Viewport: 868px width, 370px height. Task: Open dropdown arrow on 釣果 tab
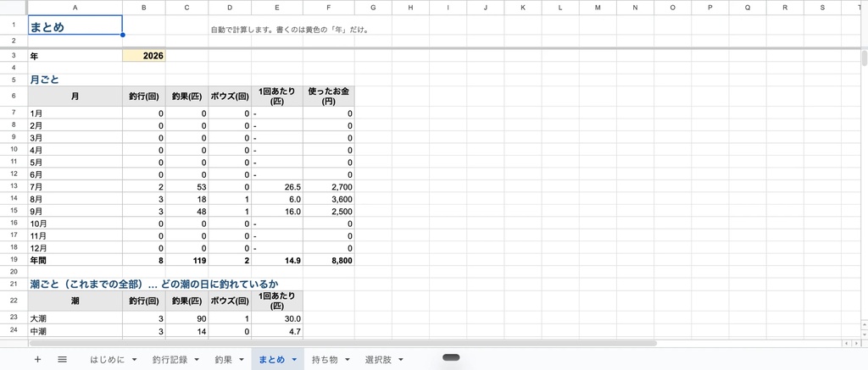(242, 360)
